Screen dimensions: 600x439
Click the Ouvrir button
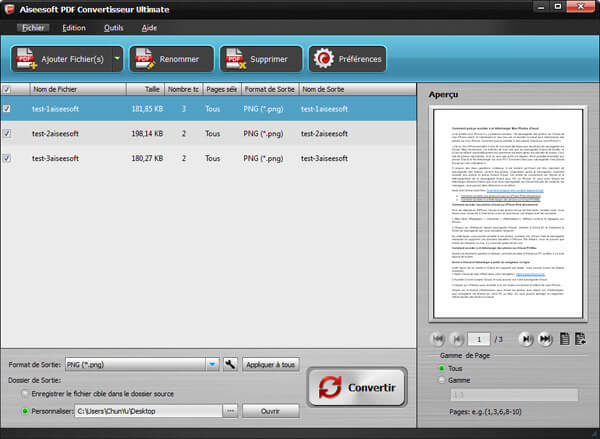tap(271, 411)
